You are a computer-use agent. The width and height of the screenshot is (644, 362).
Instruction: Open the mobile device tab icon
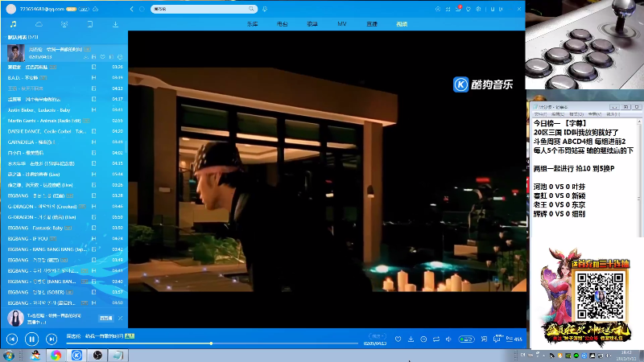pyautogui.click(x=90, y=24)
